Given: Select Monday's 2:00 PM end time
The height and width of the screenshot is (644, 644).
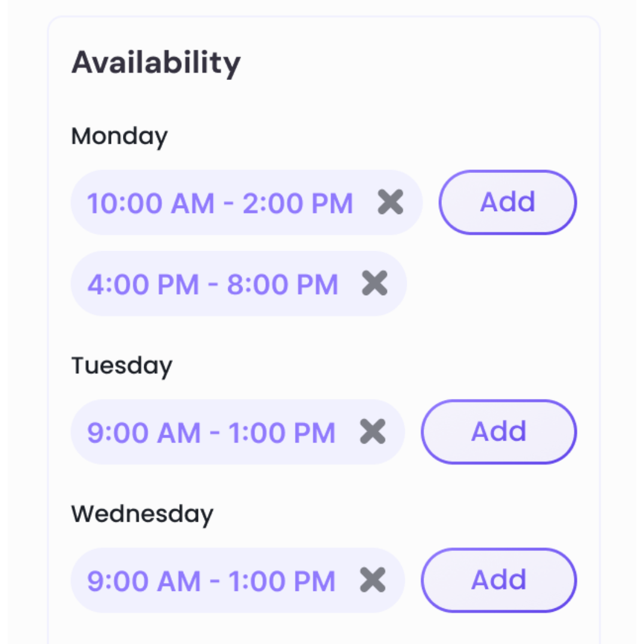Looking at the screenshot, I should (298, 203).
